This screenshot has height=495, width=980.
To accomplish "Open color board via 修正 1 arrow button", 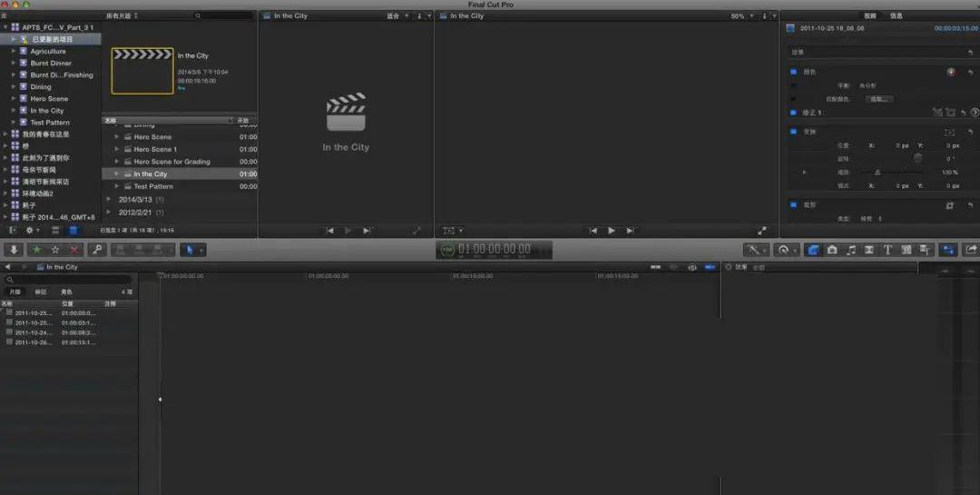I will point(975,113).
